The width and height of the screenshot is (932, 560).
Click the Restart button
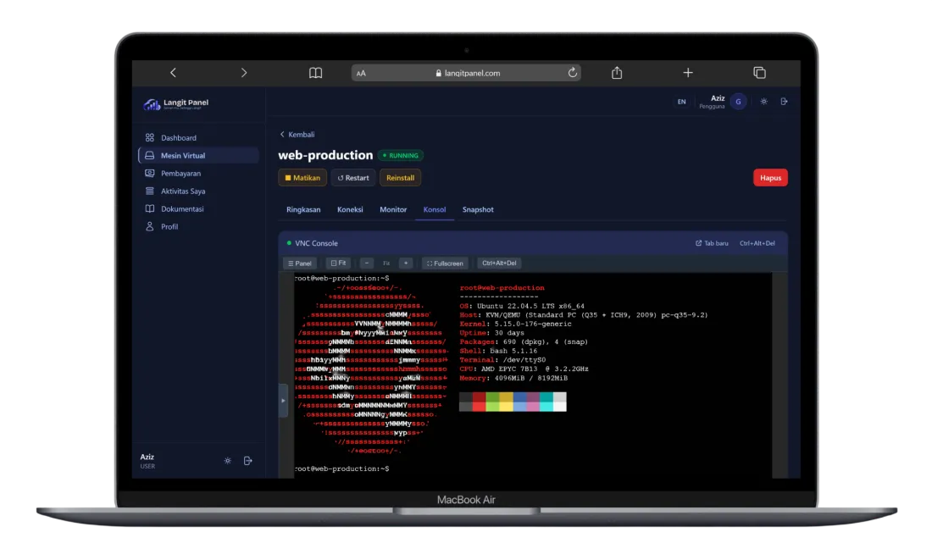[x=353, y=178]
